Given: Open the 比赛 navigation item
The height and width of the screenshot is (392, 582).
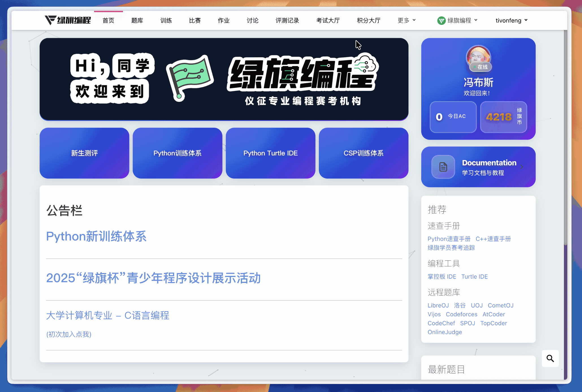Looking at the screenshot, I should click(195, 20).
